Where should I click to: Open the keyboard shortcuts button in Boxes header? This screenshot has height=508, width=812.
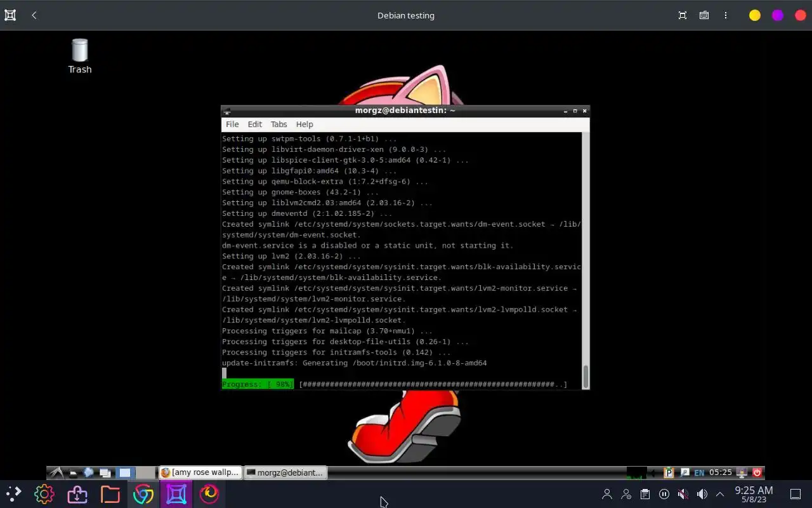pos(704,15)
